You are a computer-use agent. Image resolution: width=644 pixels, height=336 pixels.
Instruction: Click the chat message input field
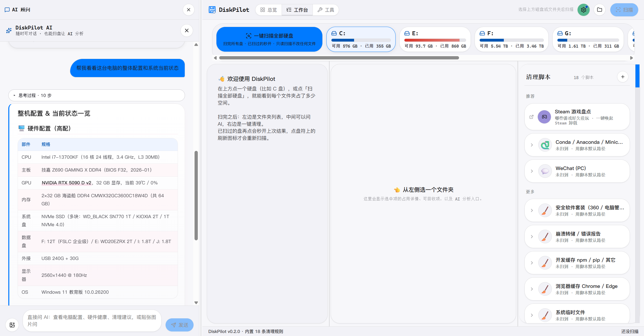92,321
